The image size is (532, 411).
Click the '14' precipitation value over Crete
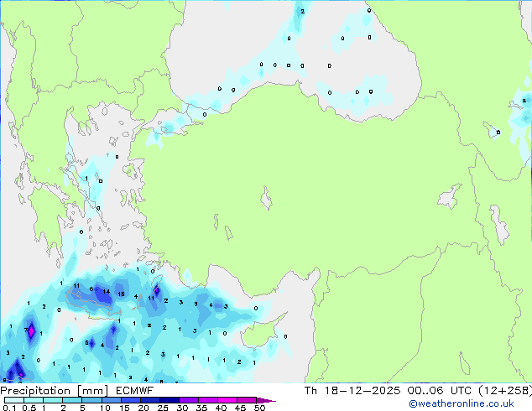[x=107, y=291]
